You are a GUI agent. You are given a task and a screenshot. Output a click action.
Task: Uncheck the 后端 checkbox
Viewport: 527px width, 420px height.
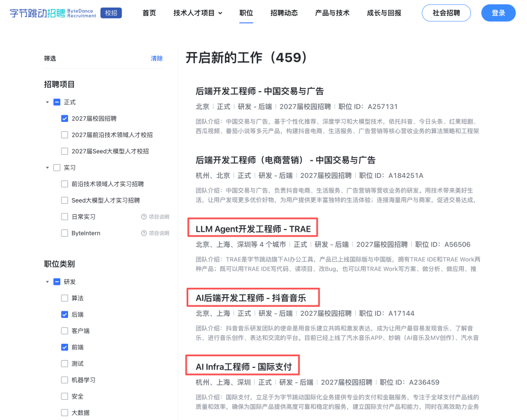click(x=65, y=315)
